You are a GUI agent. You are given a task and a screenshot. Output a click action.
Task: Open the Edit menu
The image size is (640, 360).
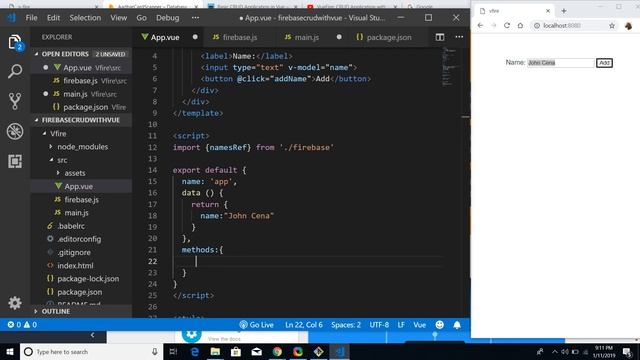(53, 18)
